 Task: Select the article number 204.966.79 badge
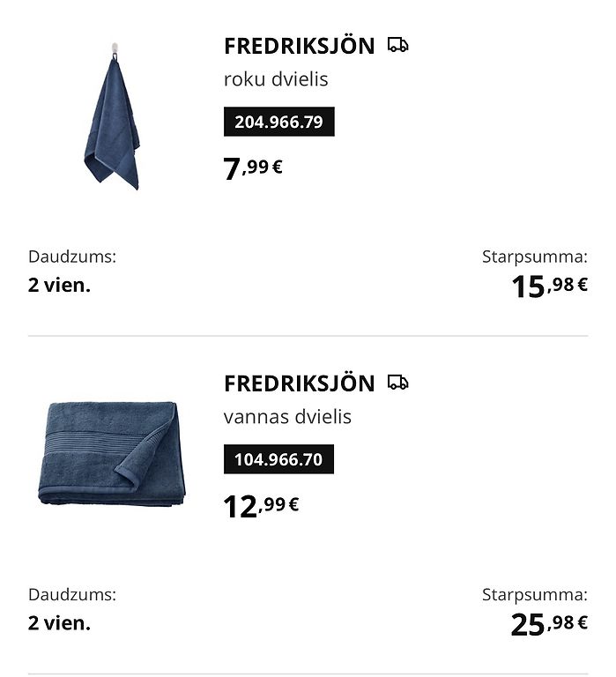pyautogui.click(x=278, y=122)
